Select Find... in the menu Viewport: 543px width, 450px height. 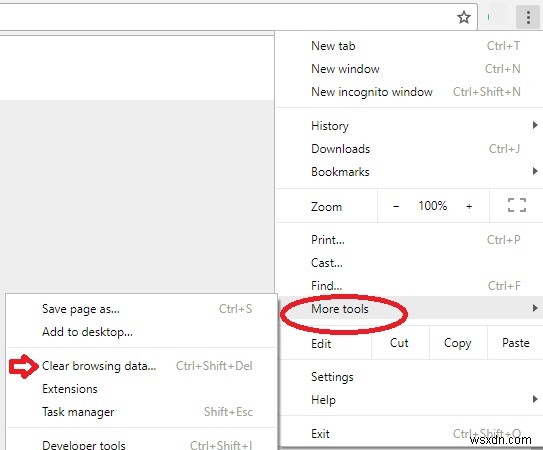[x=410, y=286]
